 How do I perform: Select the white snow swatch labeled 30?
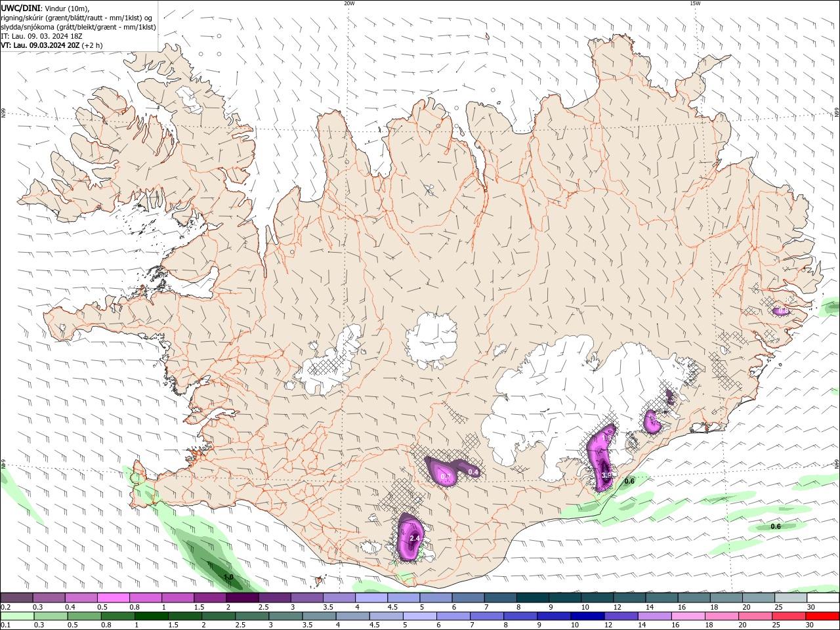823,598
